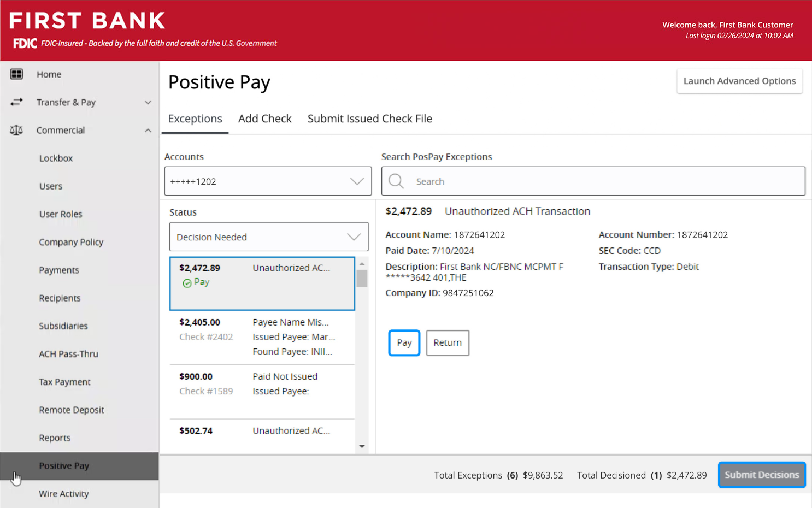Expand the Transfer & Pay menu chevron
Image resolution: width=812 pixels, height=508 pixels.
pyautogui.click(x=148, y=102)
